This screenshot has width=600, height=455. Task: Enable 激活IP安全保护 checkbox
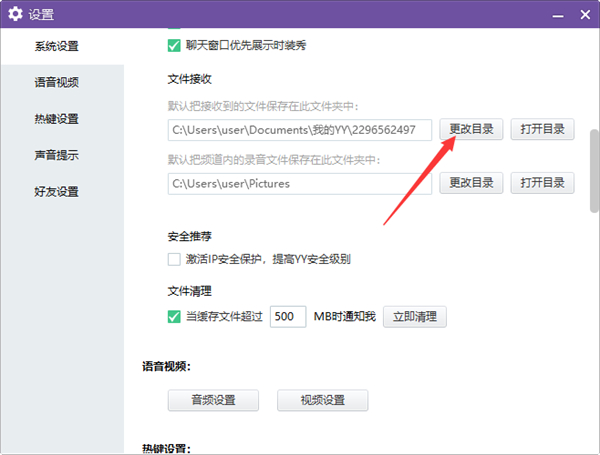(x=174, y=259)
